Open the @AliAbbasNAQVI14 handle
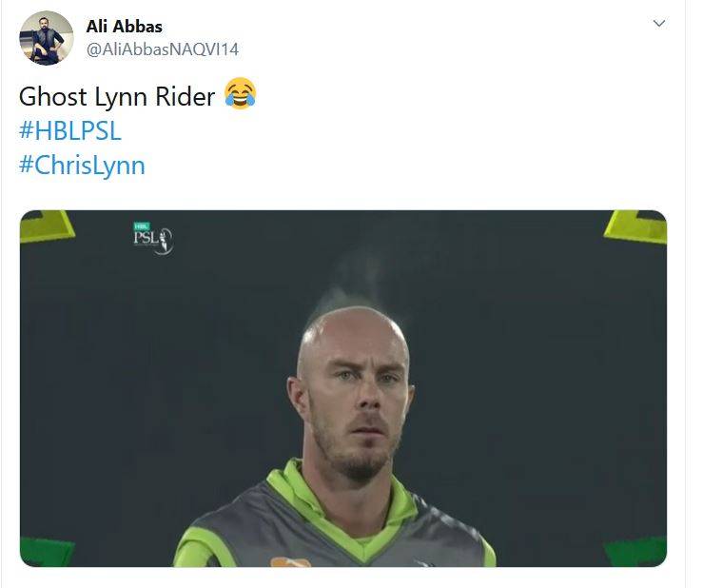703x588 pixels. [163, 49]
